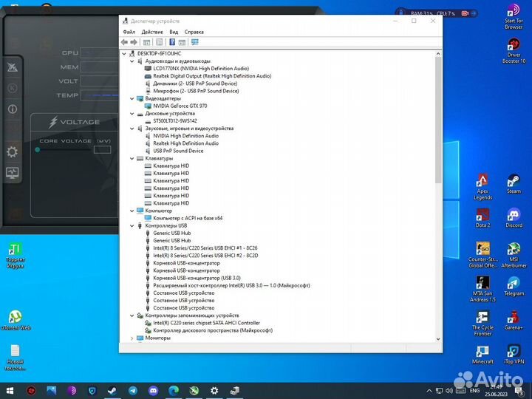Collapse the Контроллеры USB category

(132, 225)
